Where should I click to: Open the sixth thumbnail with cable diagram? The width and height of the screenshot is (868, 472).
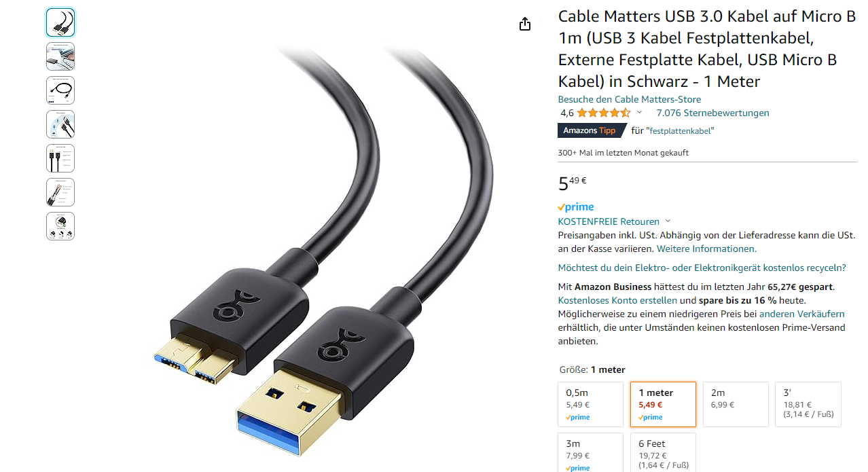pos(60,192)
